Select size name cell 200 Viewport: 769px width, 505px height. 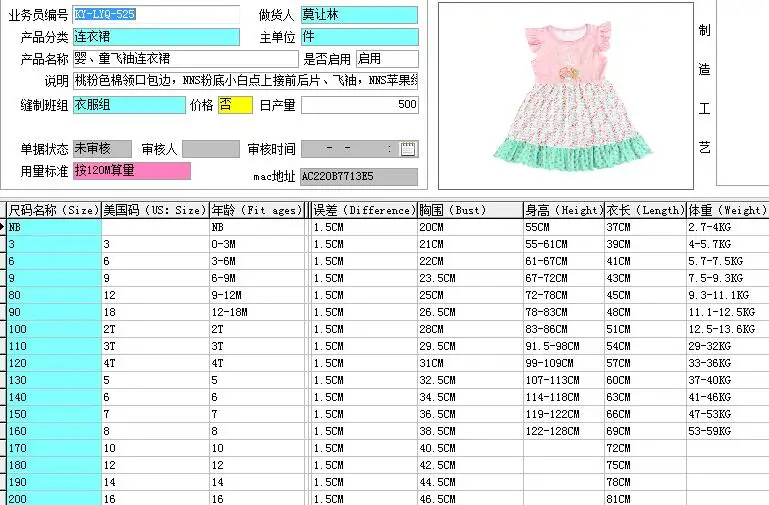[x=54, y=499]
